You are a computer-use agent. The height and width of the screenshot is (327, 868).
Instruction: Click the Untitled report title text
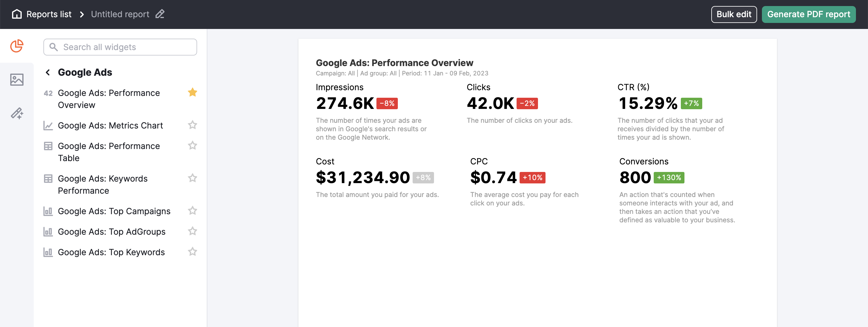120,14
